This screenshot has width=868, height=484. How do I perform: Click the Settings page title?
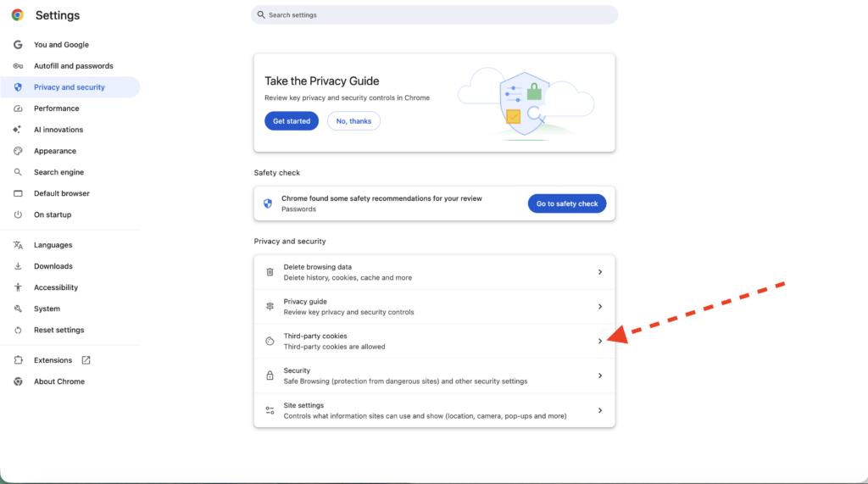[58, 15]
